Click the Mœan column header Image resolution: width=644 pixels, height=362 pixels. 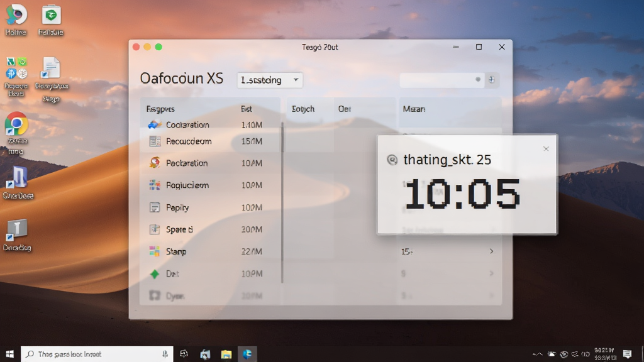(414, 109)
